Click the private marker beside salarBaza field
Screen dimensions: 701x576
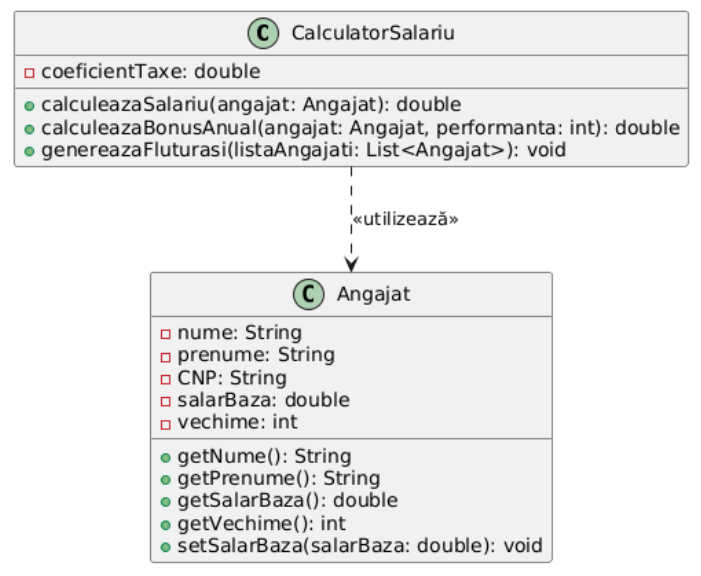[x=165, y=401]
